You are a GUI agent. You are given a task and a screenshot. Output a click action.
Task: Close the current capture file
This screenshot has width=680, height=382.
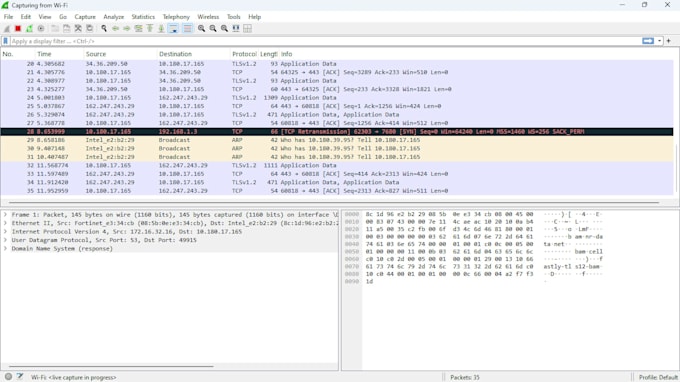point(78,29)
